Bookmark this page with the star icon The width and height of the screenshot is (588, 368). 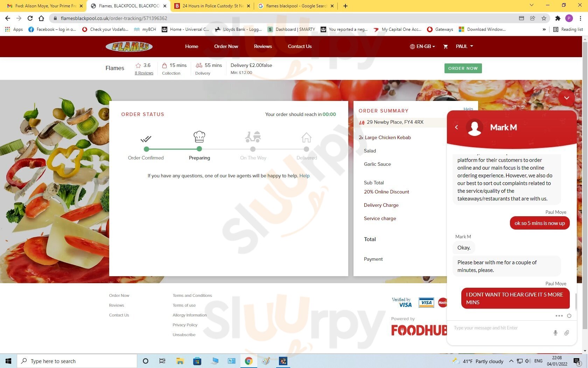pyautogui.click(x=544, y=18)
